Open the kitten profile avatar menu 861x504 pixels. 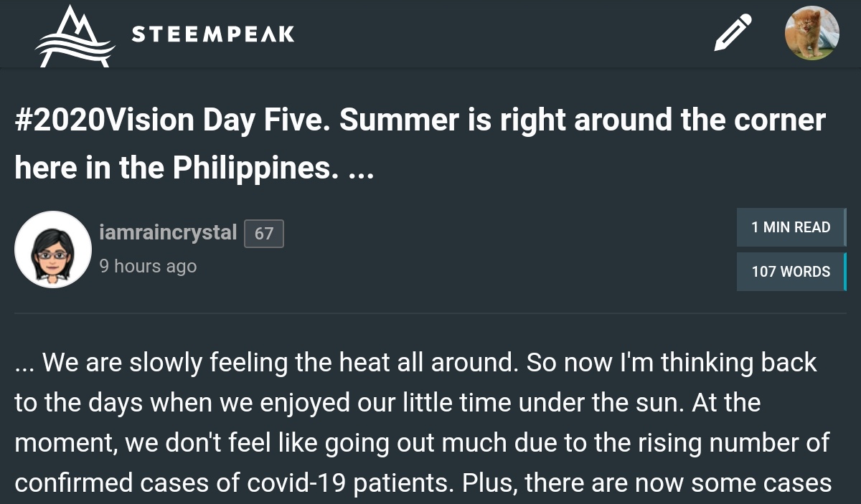[x=812, y=33]
